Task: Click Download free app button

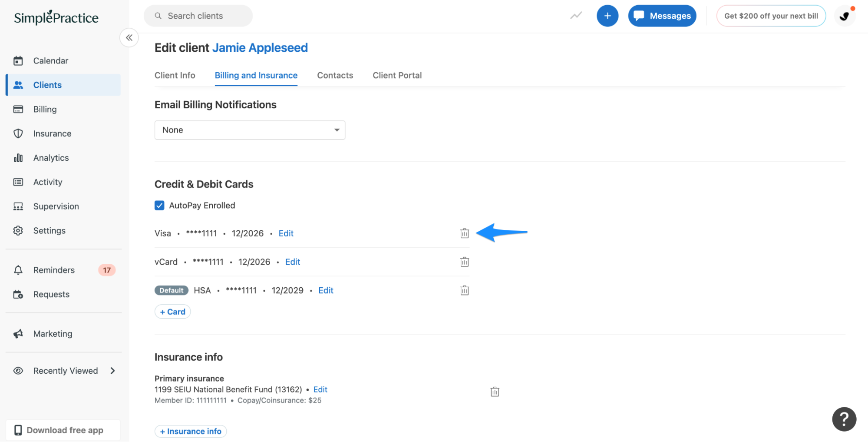Action: [x=63, y=430]
